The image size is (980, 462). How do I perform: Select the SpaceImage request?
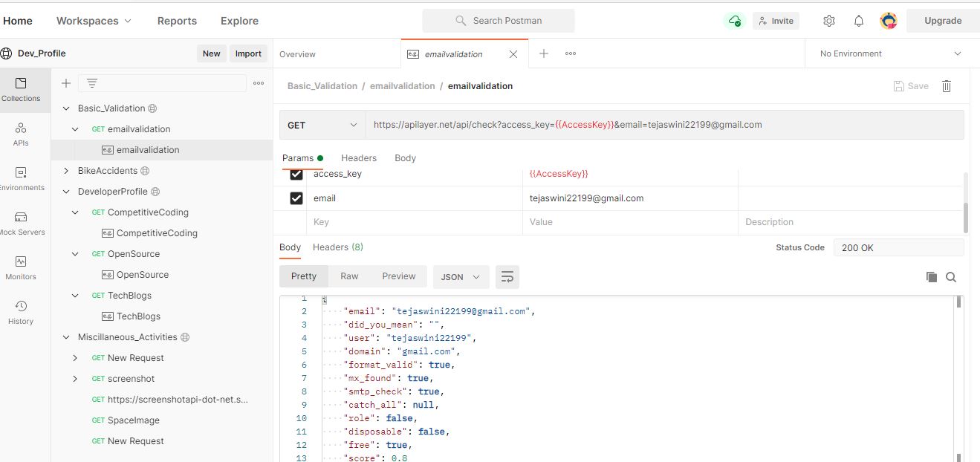coord(133,420)
